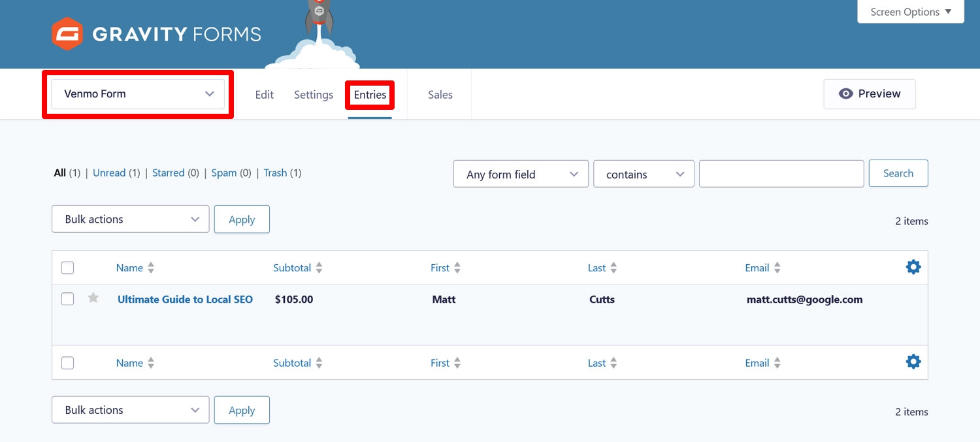This screenshot has width=980, height=442.
Task: Open the Any form field dropdown
Action: [521, 174]
